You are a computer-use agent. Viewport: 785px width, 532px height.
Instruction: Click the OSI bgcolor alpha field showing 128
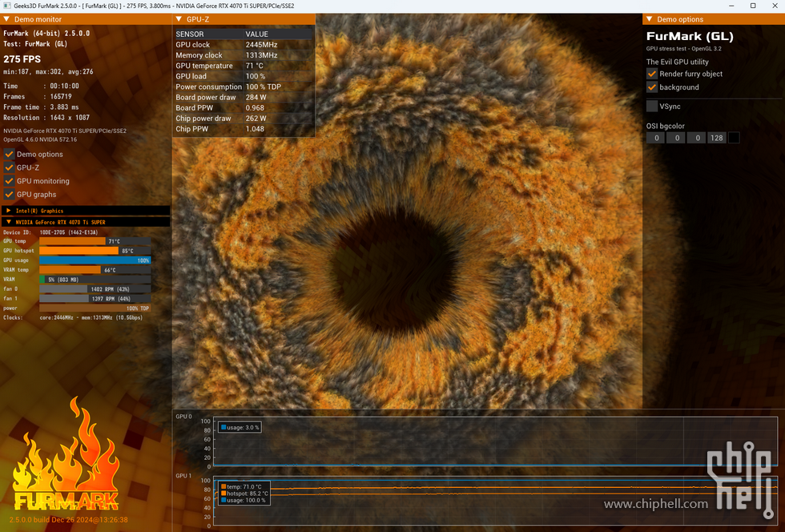(x=717, y=138)
